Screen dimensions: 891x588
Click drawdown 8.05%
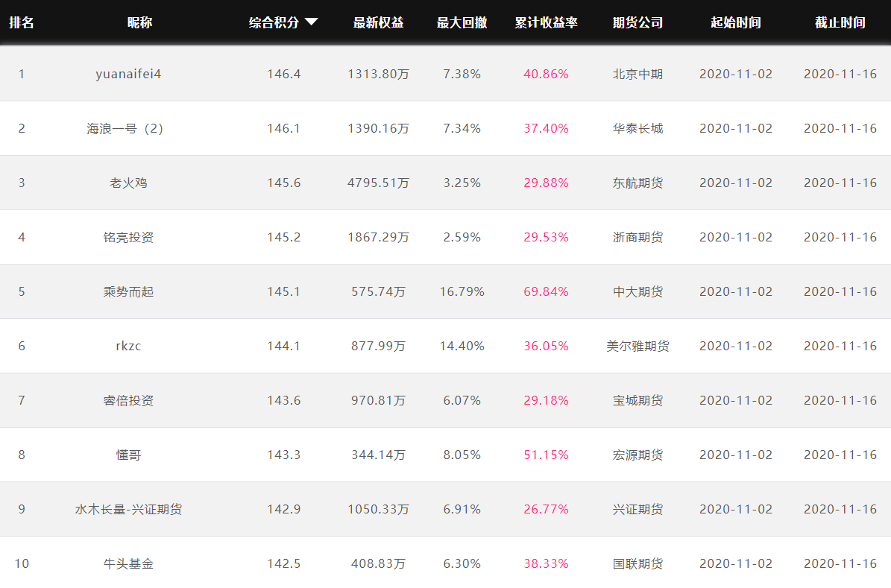pyautogui.click(x=462, y=455)
